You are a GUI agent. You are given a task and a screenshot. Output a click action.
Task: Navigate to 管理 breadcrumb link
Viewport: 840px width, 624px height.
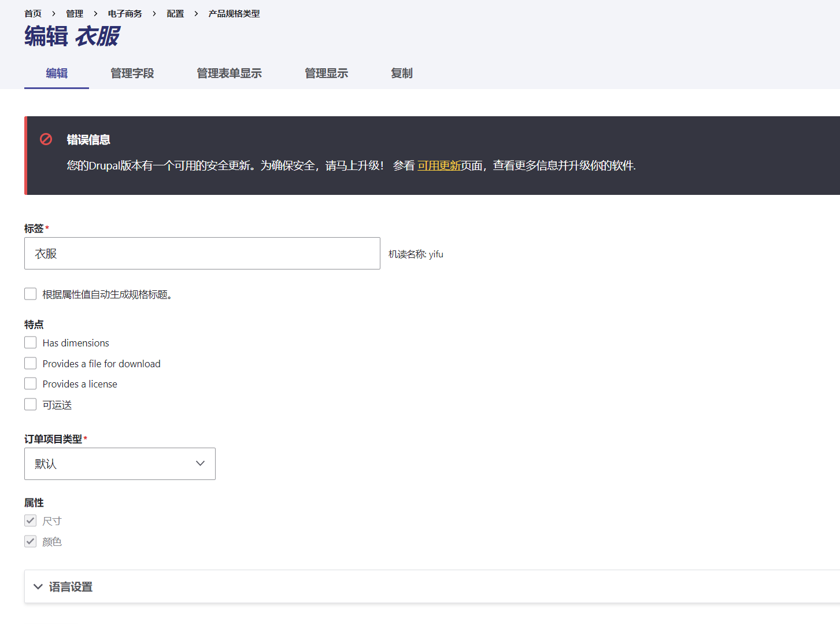click(75, 13)
